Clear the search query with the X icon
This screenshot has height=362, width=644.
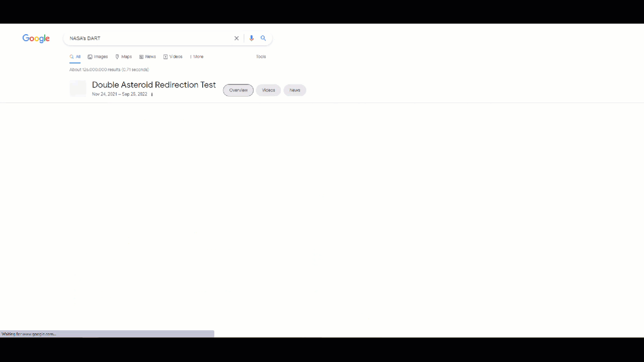236,38
